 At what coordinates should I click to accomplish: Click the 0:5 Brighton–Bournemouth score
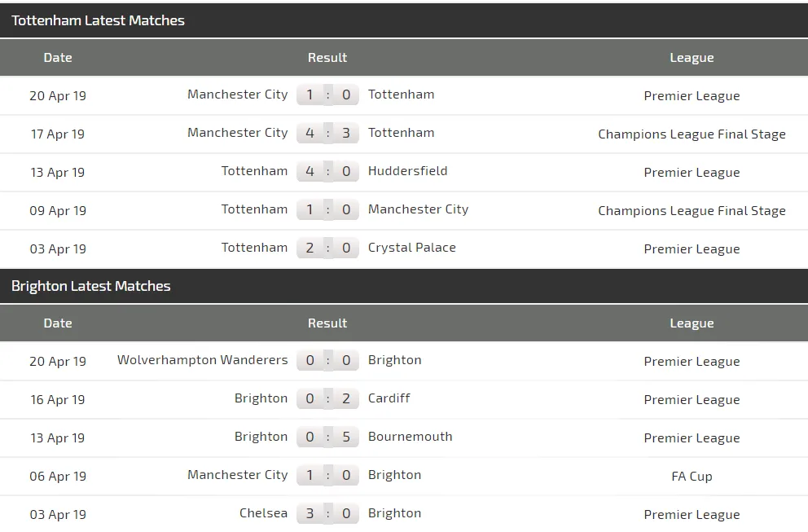pyautogui.click(x=327, y=437)
